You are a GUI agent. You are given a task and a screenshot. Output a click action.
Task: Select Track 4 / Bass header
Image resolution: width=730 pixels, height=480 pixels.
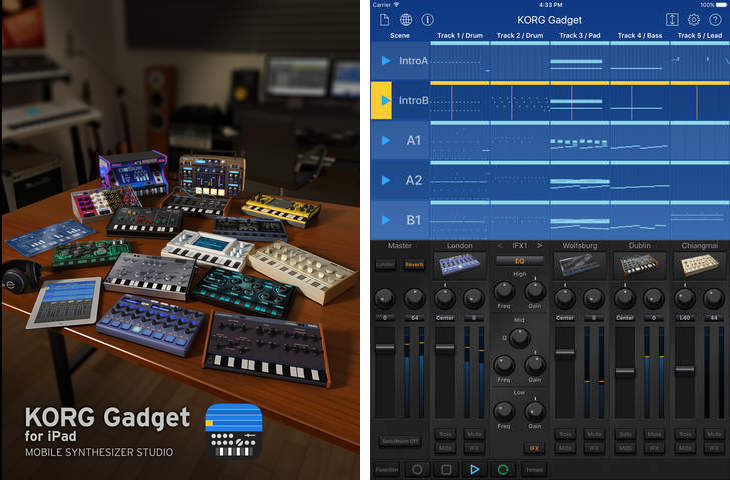pos(640,35)
